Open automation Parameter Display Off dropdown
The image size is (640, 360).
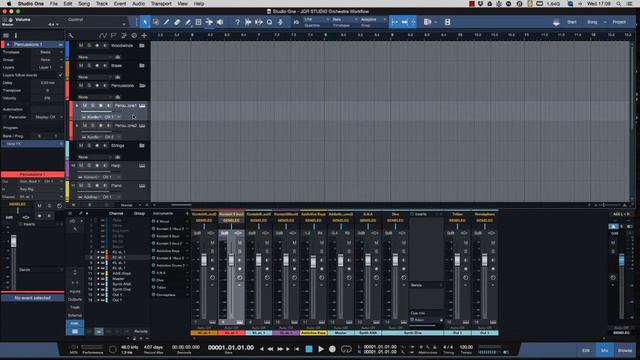[48, 117]
